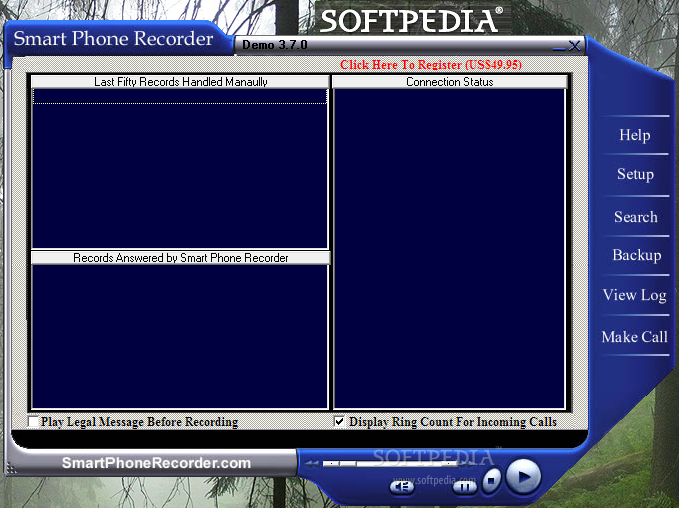The width and height of the screenshot is (679, 508).
Task: Click the Smart Phone Recorder title label
Action: [x=113, y=38]
